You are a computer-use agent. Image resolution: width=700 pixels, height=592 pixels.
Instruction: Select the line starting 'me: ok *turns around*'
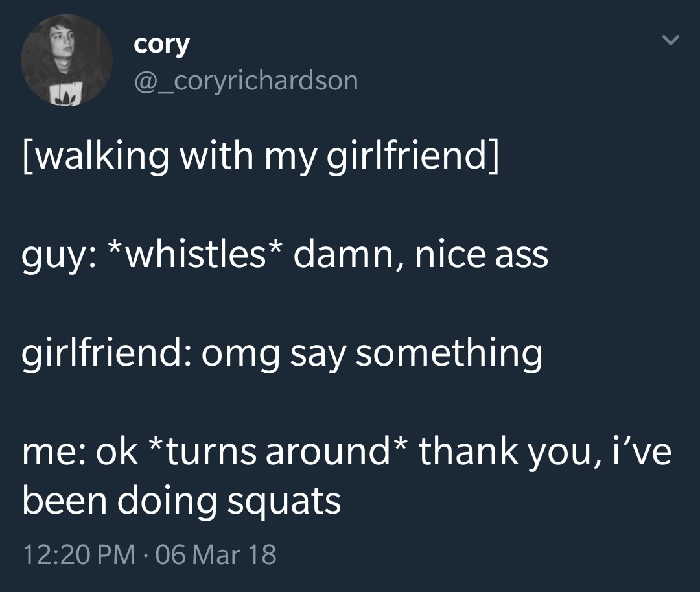click(346, 452)
